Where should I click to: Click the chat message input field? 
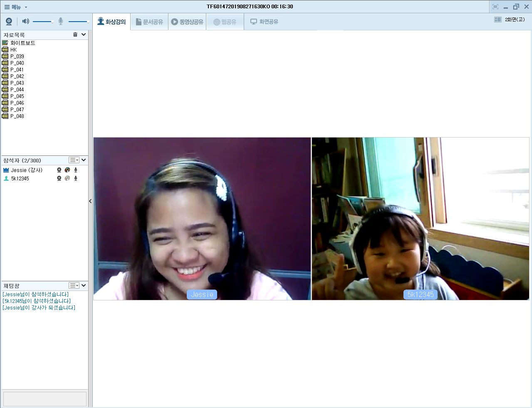pos(45,398)
